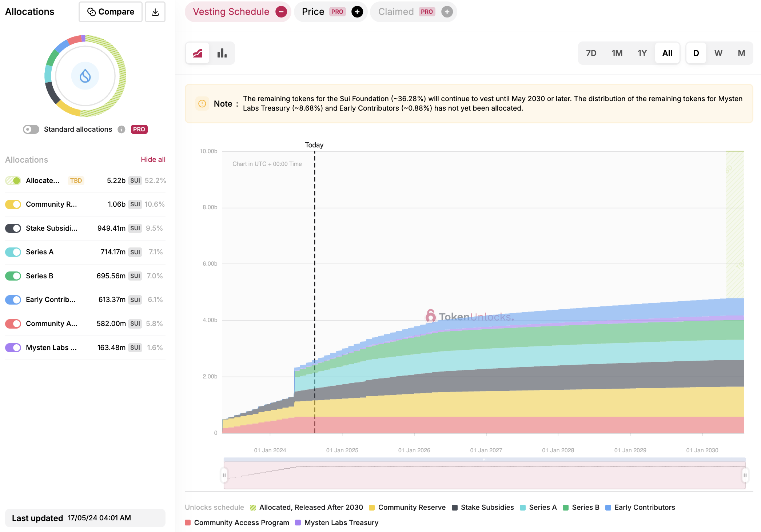The width and height of the screenshot is (761, 532).
Task: Toggle Community Reserve allocation visibility
Action: coord(13,205)
